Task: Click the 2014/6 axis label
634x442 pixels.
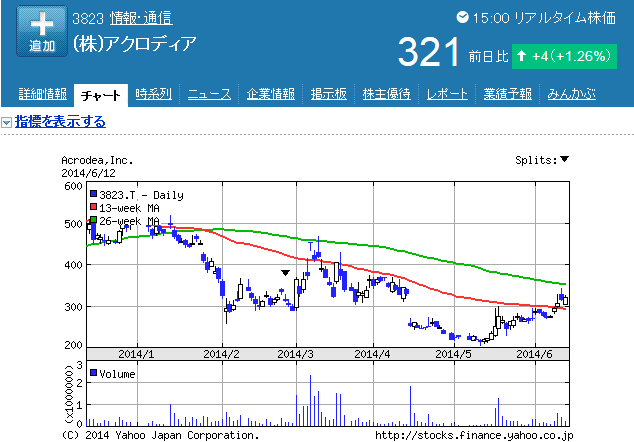Action: click(x=534, y=354)
